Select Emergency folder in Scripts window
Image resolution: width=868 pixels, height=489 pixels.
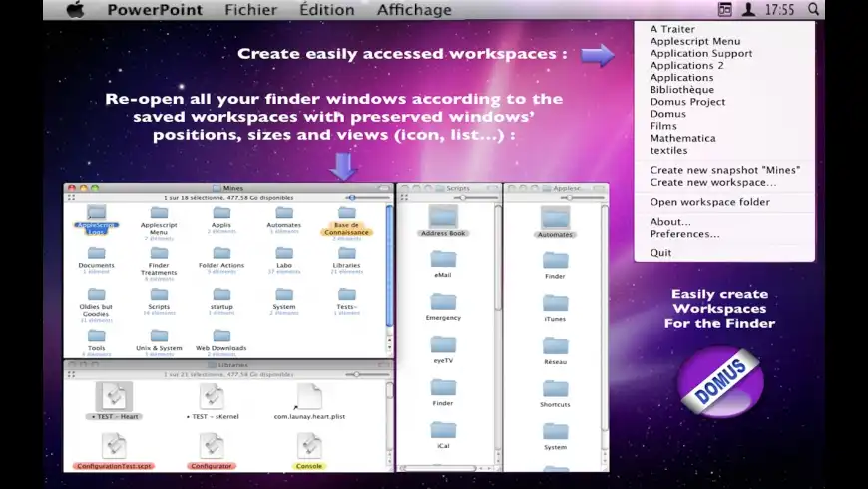coord(443,306)
